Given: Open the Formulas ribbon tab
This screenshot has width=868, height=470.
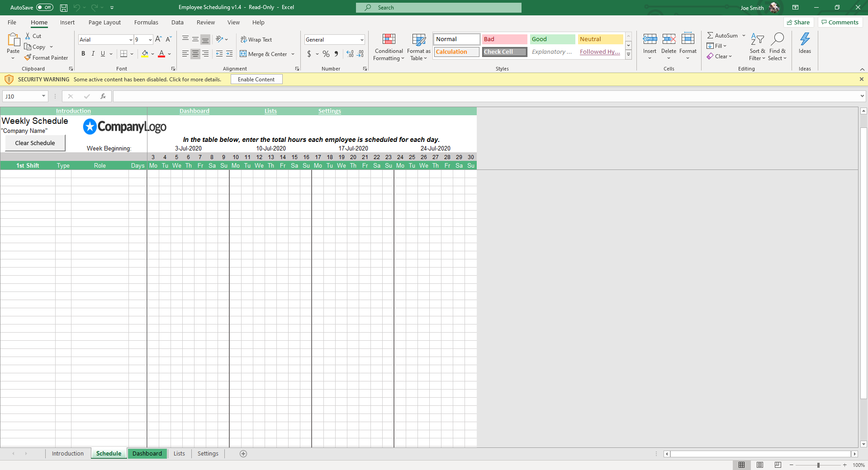Looking at the screenshot, I should point(146,22).
